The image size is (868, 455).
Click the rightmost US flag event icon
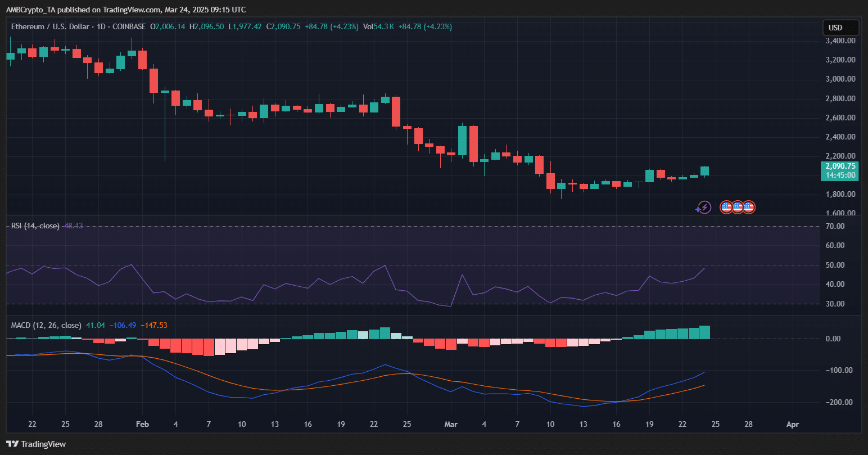tap(748, 208)
